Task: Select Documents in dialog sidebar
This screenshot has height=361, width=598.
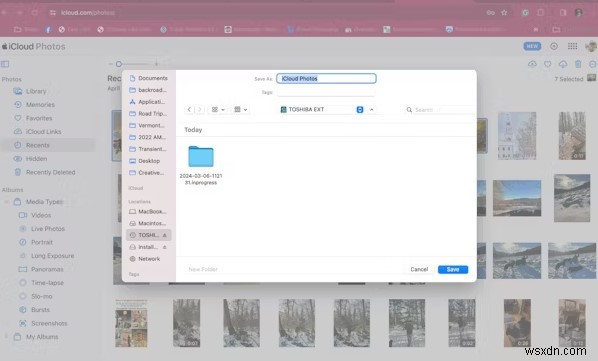Action: 149,78
